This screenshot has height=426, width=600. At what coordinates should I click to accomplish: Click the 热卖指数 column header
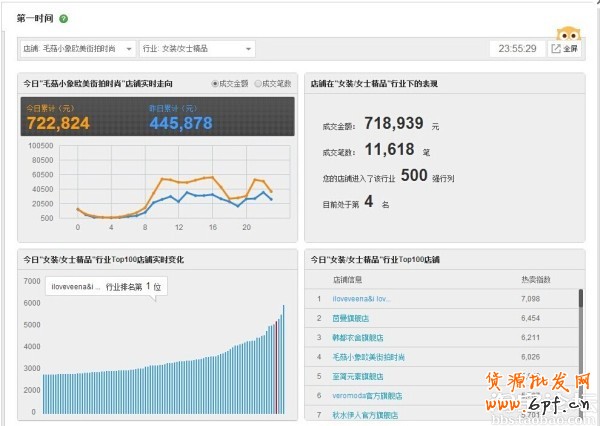(535, 279)
